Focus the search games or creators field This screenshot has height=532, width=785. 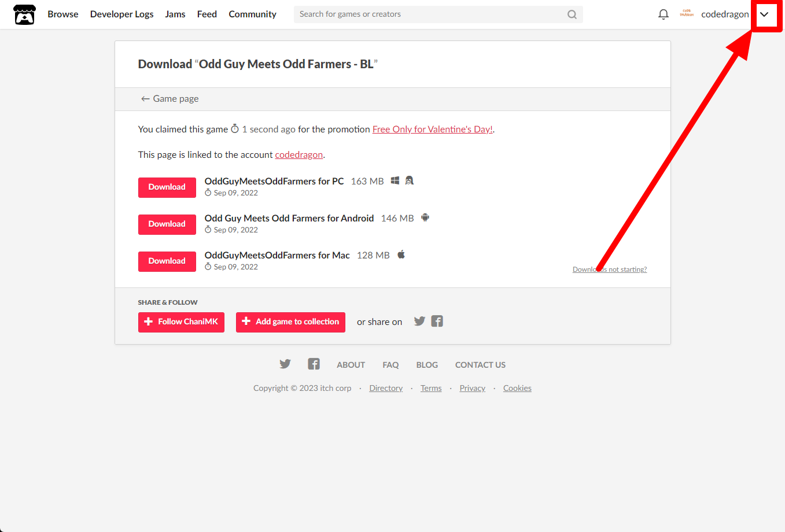(x=438, y=14)
